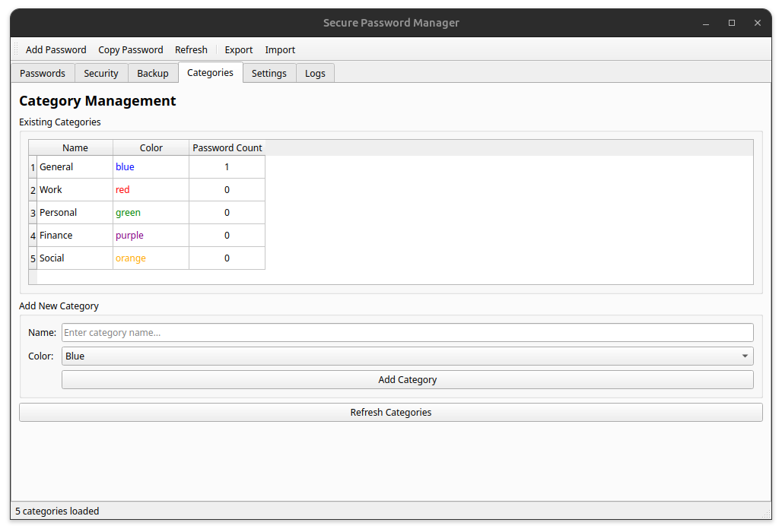This screenshot has width=782, height=532.
Task: Select row header number 1
Action: click(x=33, y=167)
